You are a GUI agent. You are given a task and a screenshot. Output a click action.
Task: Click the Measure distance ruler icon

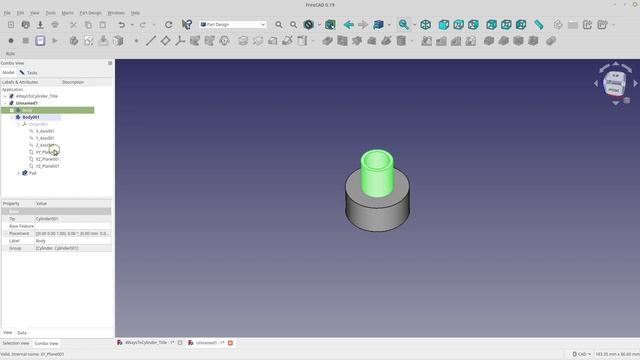pyautogui.click(x=539, y=24)
